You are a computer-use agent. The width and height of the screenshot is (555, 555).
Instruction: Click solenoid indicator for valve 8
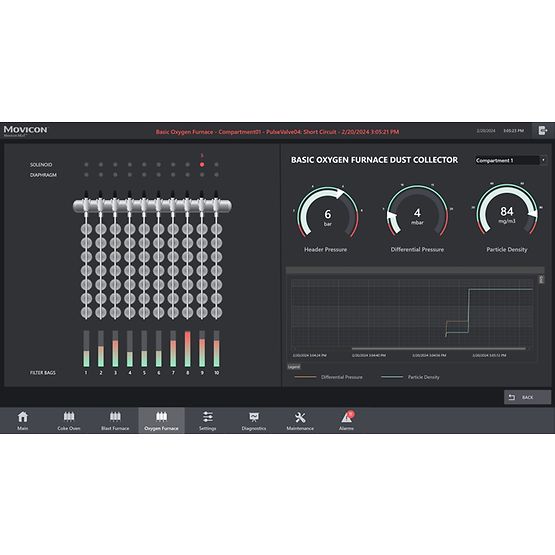click(188, 165)
